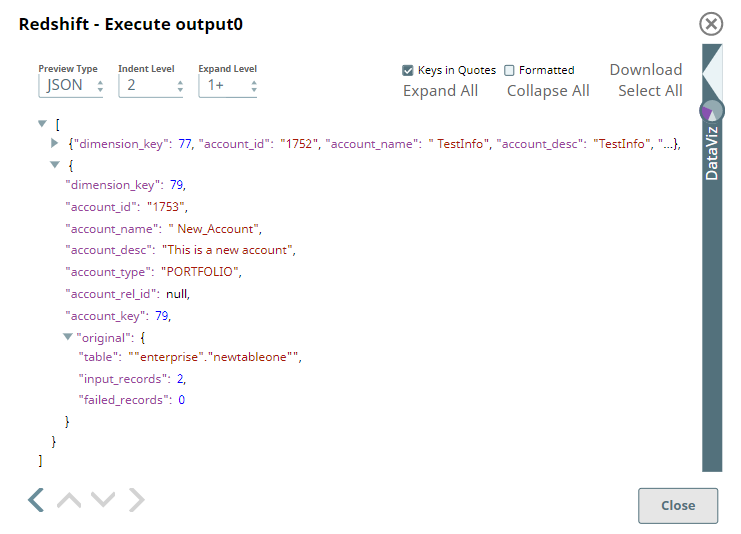Click the Redshift - Execute output0 title
Screen dimensions: 741x534
pos(131,24)
